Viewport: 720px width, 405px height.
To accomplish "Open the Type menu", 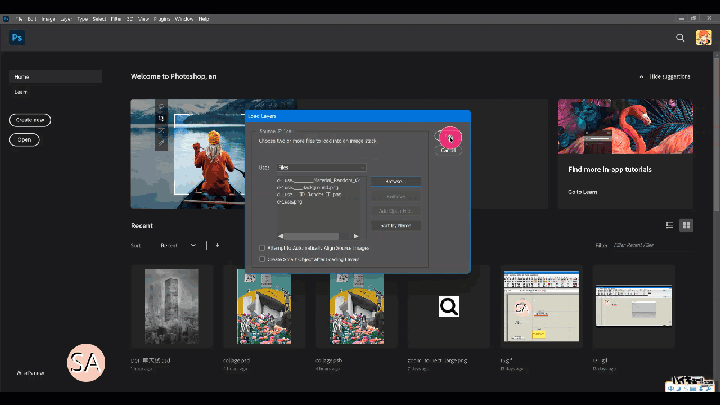I will 83,19.
